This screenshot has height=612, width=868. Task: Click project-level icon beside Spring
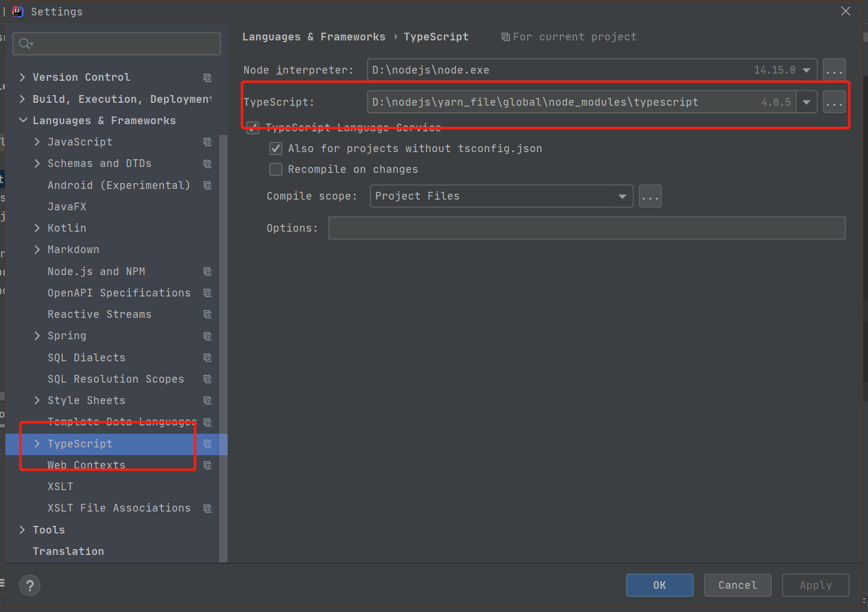(207, 336)
